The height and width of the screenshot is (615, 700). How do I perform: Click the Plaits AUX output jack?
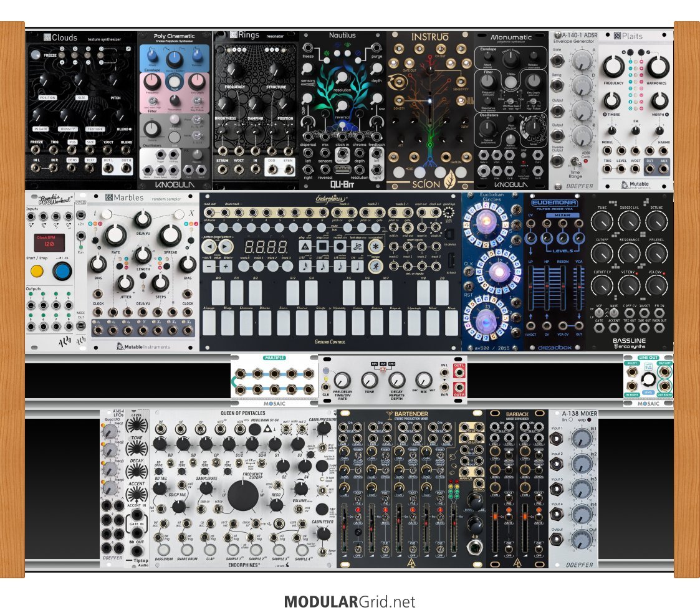point(663,169)
